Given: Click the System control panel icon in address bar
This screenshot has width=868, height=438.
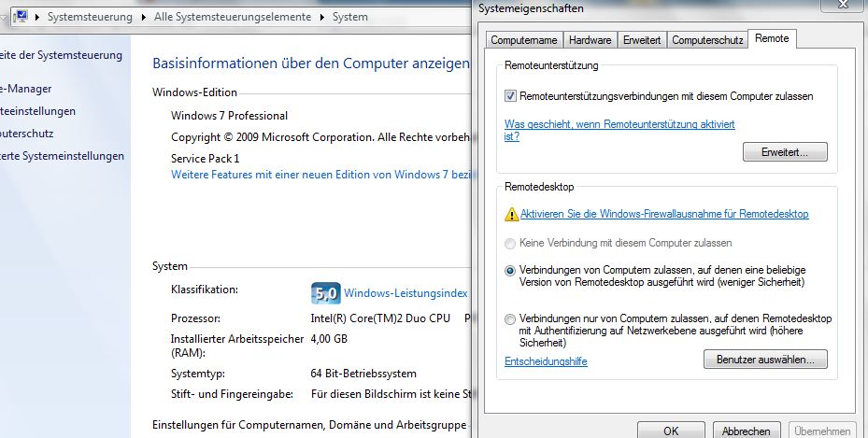Looking at the screenshot, I should (x=21, y=17).
